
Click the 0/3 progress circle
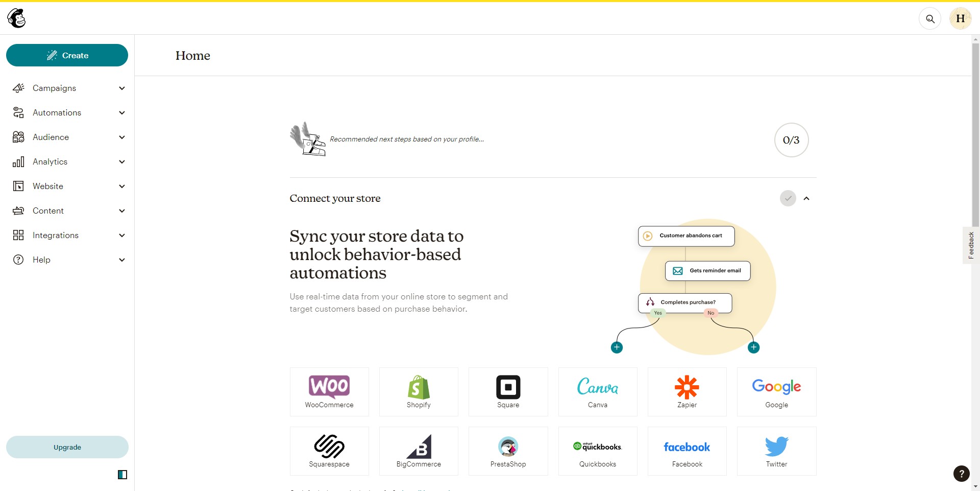click(x=791, y=140)
